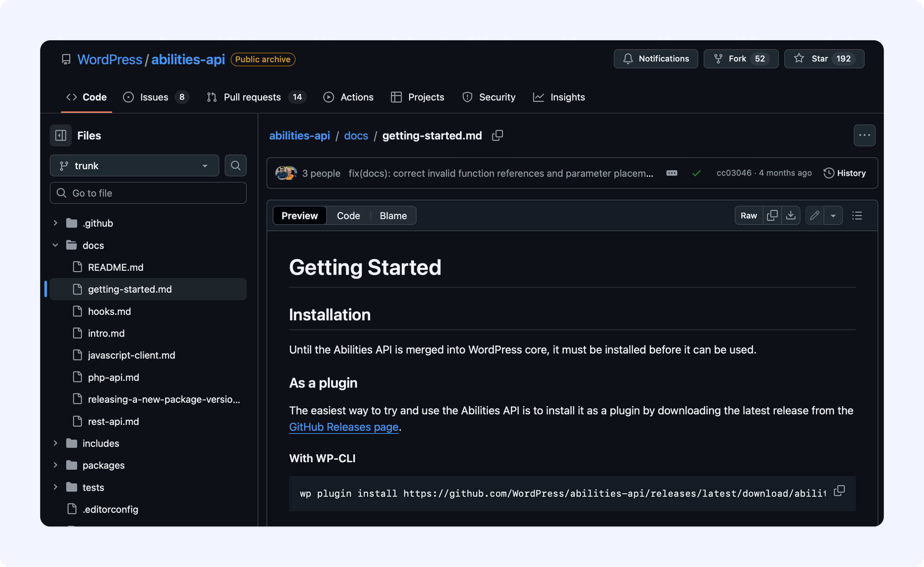This screenshot has height=567, width=924.
Task: Open the GitHub Releases page link
Action: click(x=344, y=427)
